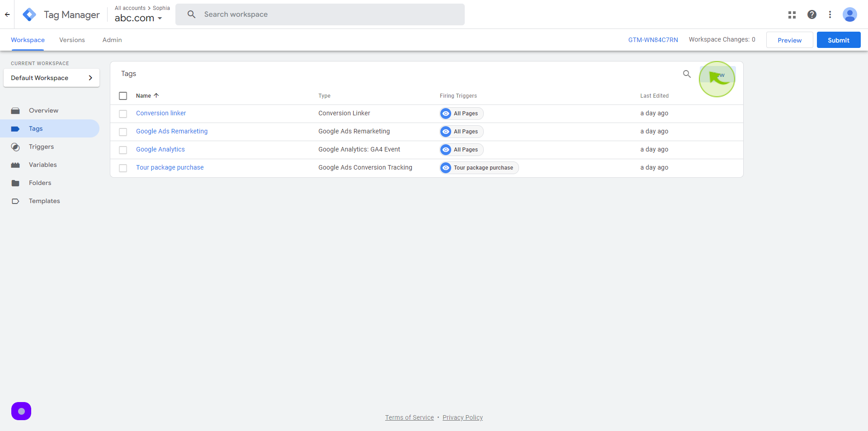Open the Terms of Service link

[410, 417]
